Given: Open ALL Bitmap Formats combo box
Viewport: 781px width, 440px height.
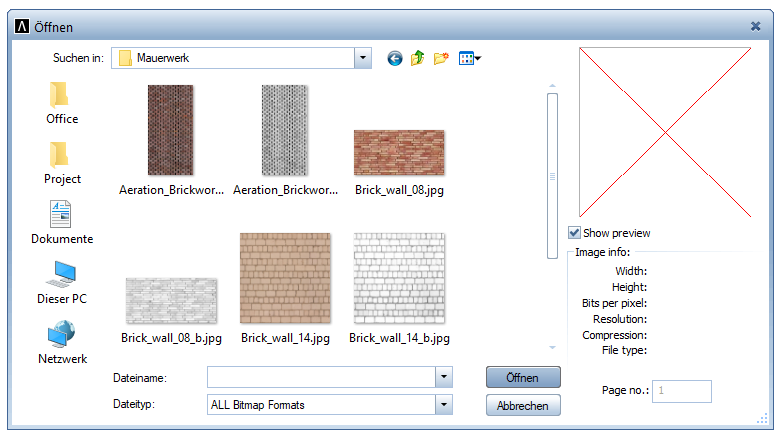Looking at the screenshot, I should point(329,405).
